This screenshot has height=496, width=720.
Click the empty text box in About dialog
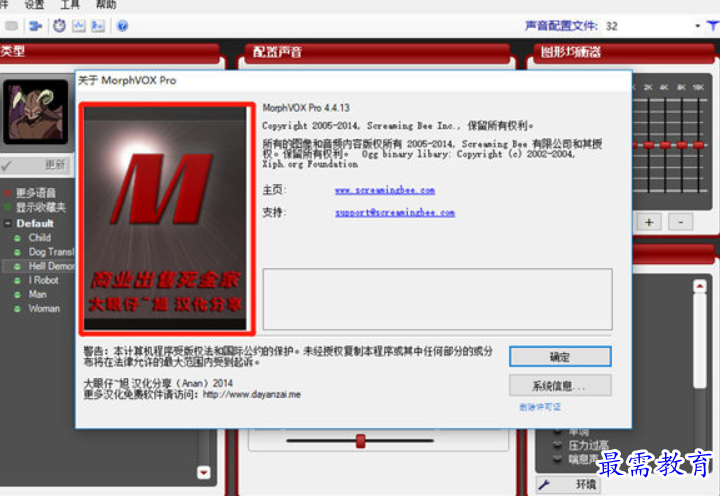coord(438,299)
